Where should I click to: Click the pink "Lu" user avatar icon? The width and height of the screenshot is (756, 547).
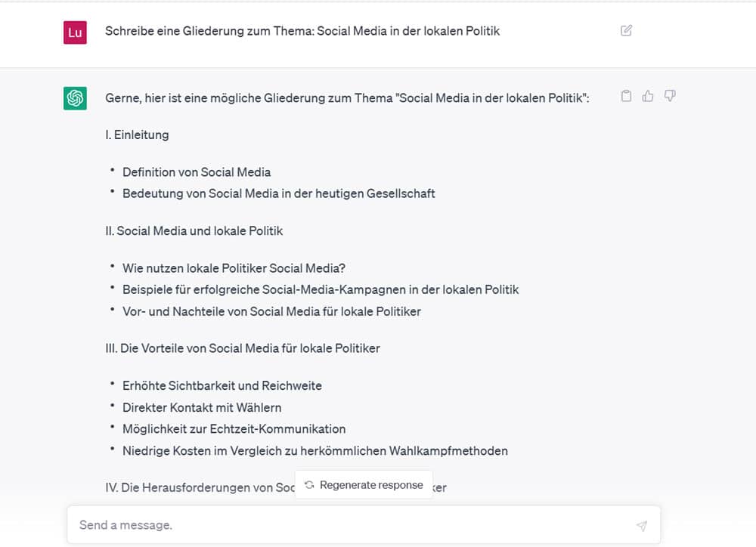coord(76,32)
